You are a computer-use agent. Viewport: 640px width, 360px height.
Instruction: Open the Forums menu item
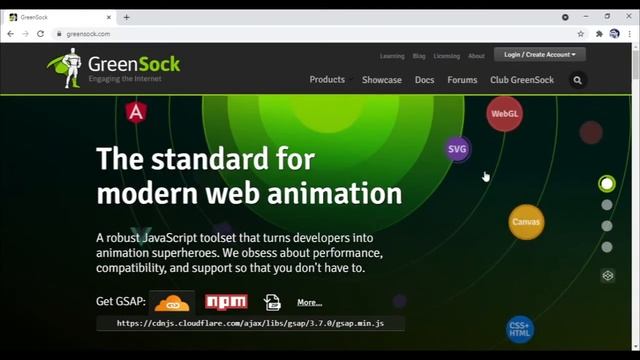point(462,80)
